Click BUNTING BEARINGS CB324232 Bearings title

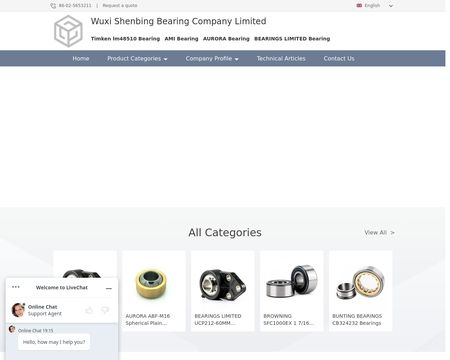click(x=357, y=319)
